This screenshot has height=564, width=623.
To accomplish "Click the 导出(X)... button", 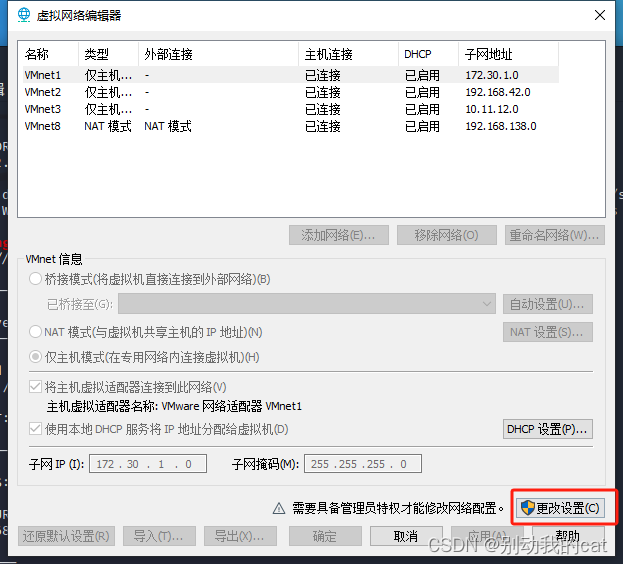I will pos(240,536).
